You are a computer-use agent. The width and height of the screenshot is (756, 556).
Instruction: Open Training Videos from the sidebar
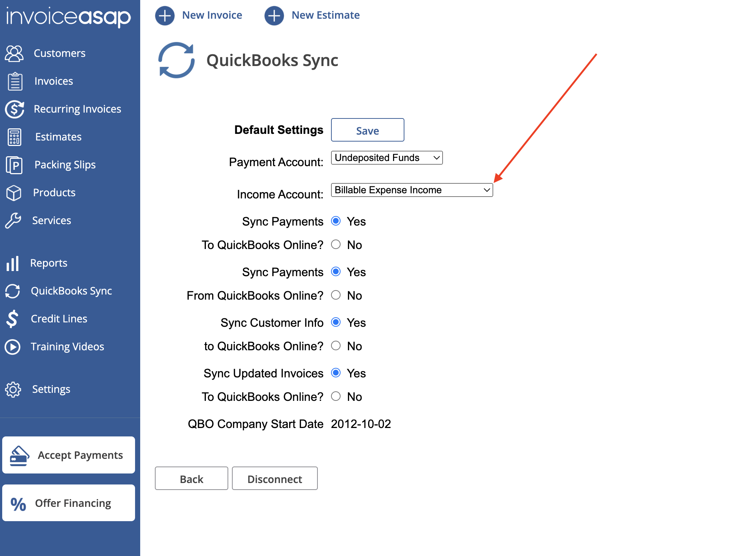[x=68, y=347]
